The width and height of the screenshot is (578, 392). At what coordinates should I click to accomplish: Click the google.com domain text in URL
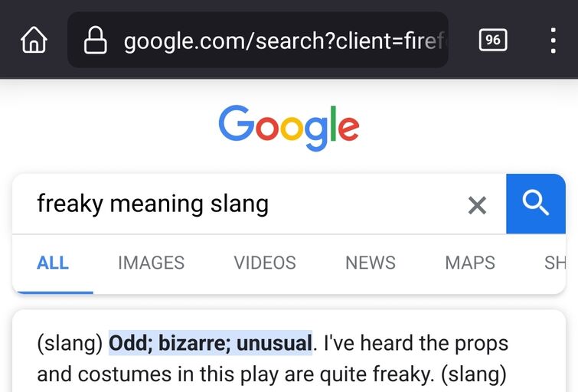pos(187,41)
